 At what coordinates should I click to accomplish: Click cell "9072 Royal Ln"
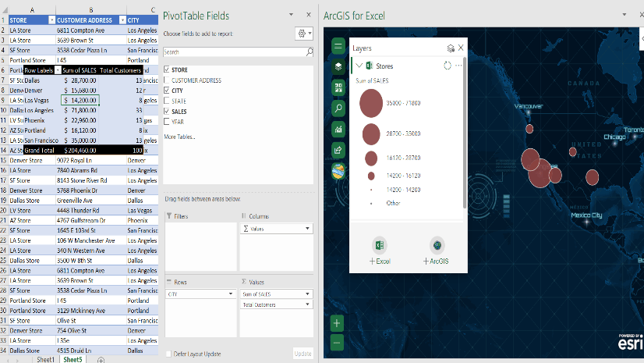pyautogui.click(x=90, y=160)
